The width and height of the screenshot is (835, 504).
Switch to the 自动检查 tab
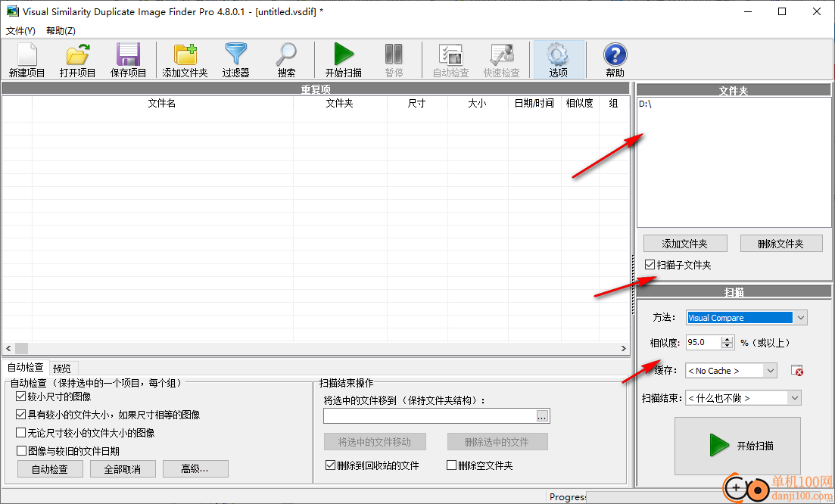(x=26, y=367)
